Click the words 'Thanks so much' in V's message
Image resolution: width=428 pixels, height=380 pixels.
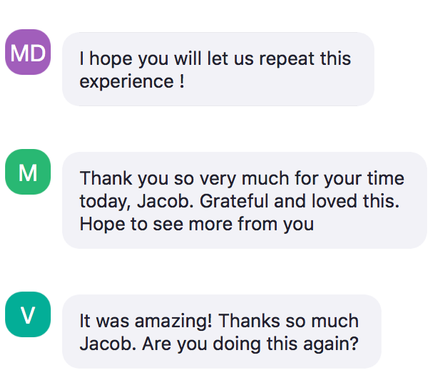coord(289,321)
